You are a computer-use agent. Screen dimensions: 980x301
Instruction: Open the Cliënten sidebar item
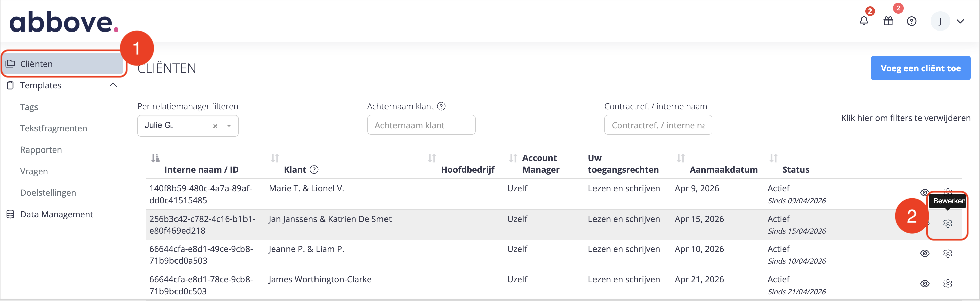tap(63, 64)
